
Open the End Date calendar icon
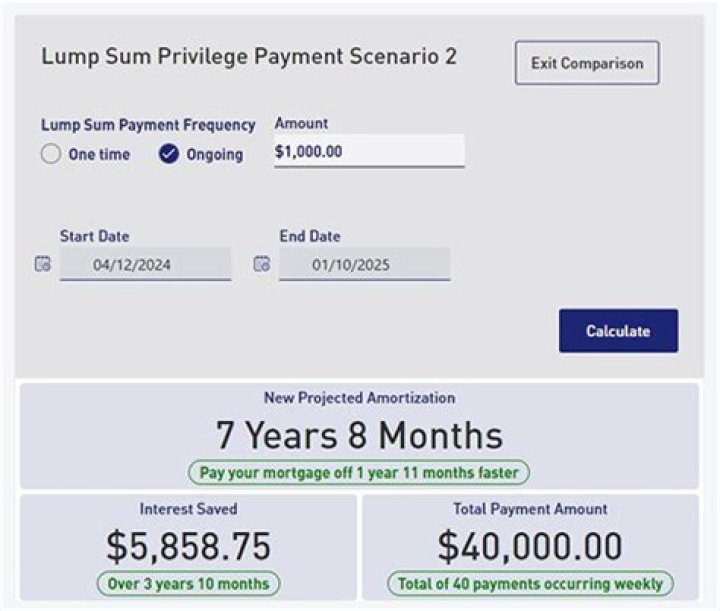[x=262, y=265]
